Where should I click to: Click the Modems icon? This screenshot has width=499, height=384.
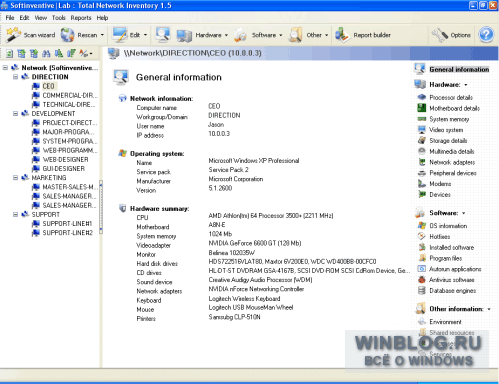pyautogui.click(x=422, y=184)
